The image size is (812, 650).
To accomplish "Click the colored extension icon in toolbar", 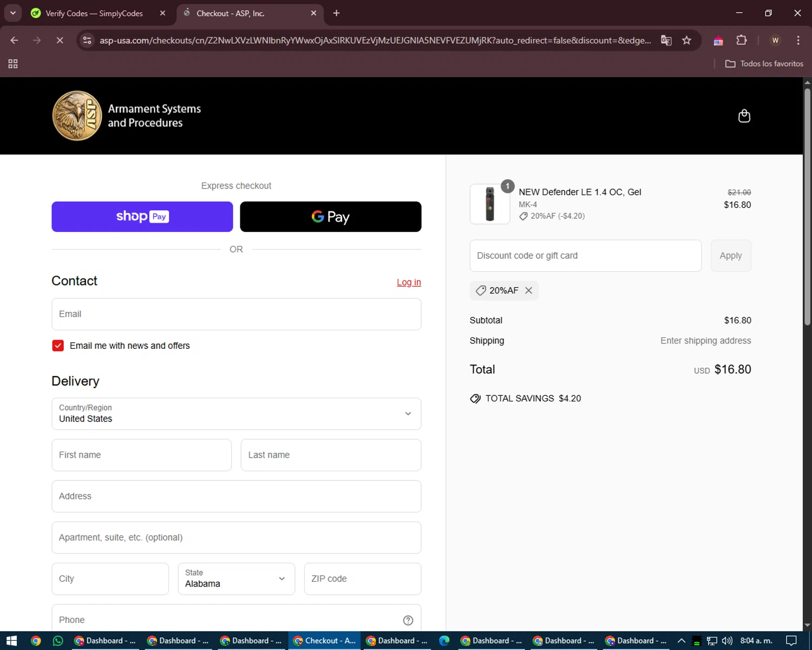I will 718,40.
